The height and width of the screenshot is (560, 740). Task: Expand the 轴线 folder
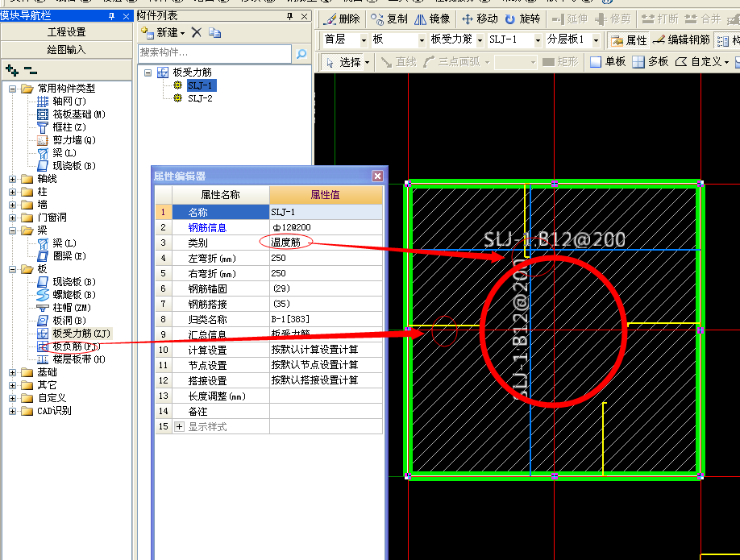tap(13, 179)
